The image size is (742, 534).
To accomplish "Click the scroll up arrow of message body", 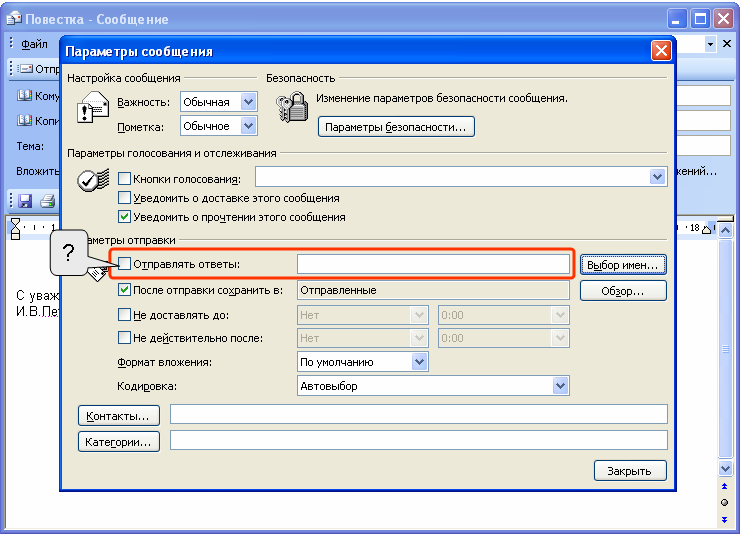I will 725,231.
